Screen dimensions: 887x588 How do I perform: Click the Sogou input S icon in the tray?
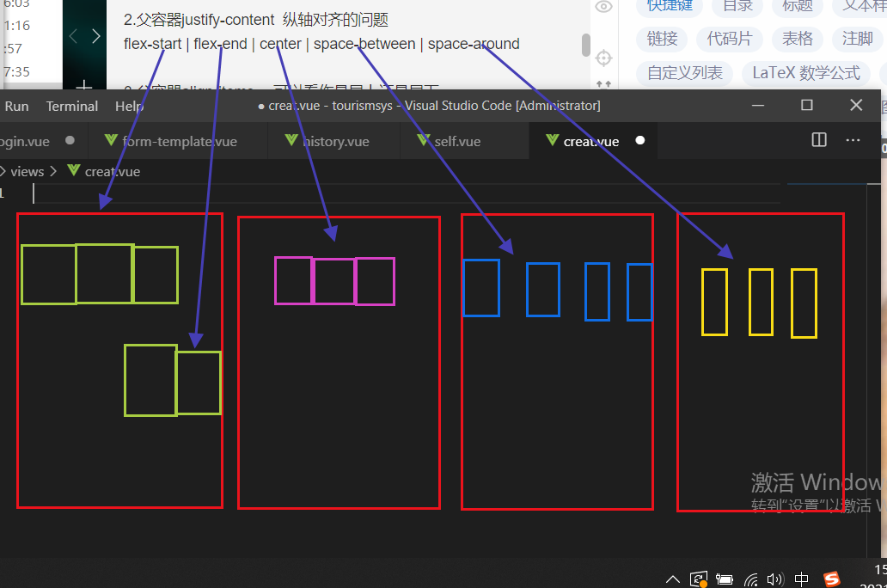[832, 579]
